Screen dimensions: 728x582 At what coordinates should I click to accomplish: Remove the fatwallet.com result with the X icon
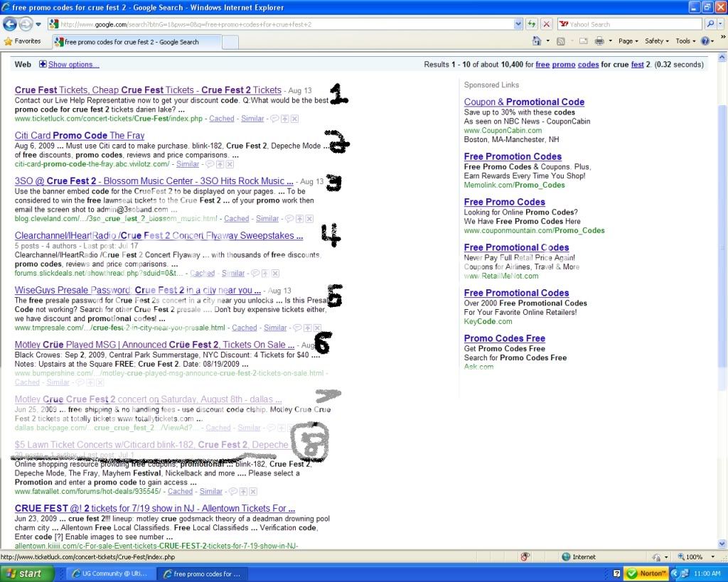pos(253,492)
